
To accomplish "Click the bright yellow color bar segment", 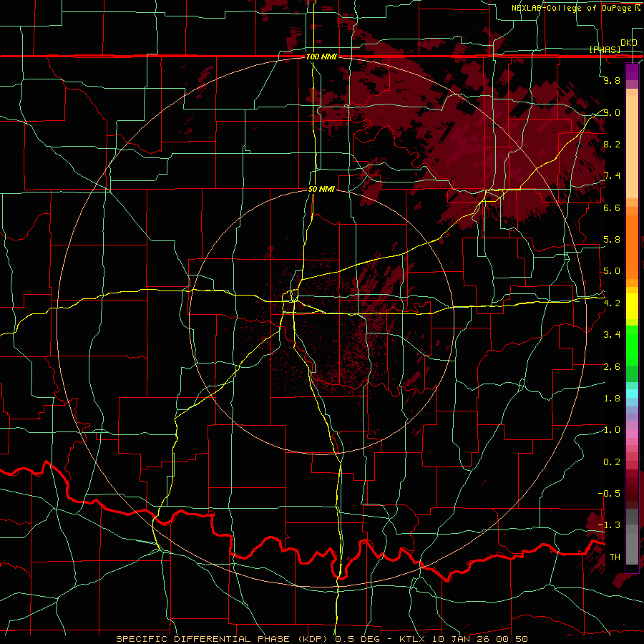I will tap(632, 306).
